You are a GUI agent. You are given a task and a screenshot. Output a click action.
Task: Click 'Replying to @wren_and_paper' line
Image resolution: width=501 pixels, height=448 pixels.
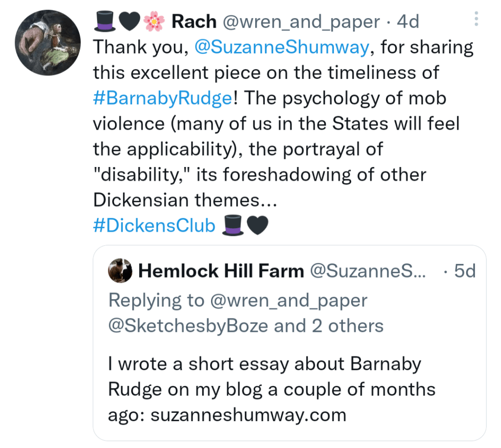[238, 300]
